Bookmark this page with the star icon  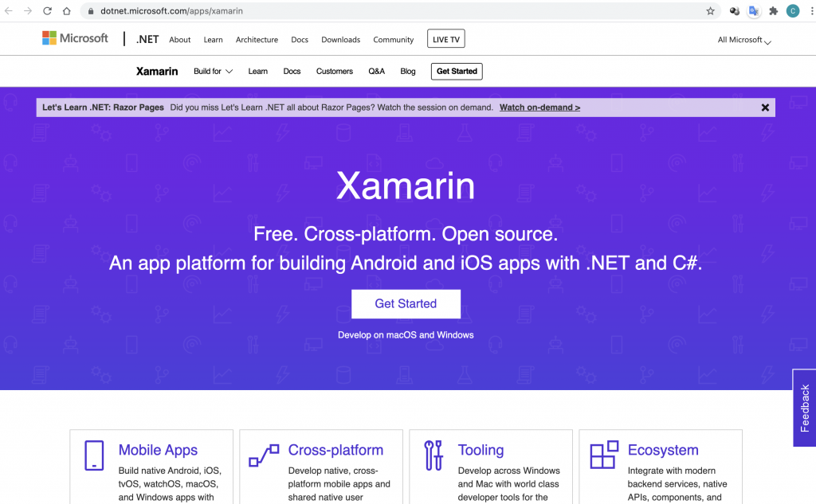[710, 11]
